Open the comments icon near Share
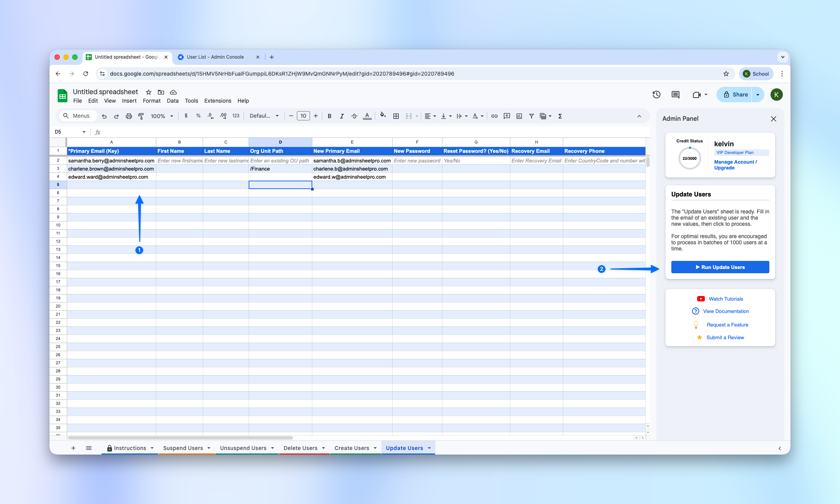Screen dimensions: 840x504 coord(676,95)
